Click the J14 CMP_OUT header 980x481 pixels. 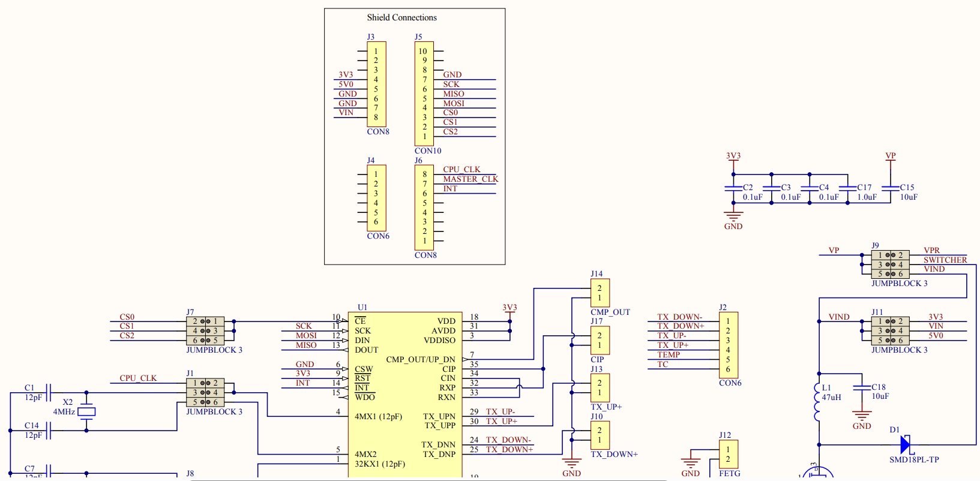click(x=600, y=293)
